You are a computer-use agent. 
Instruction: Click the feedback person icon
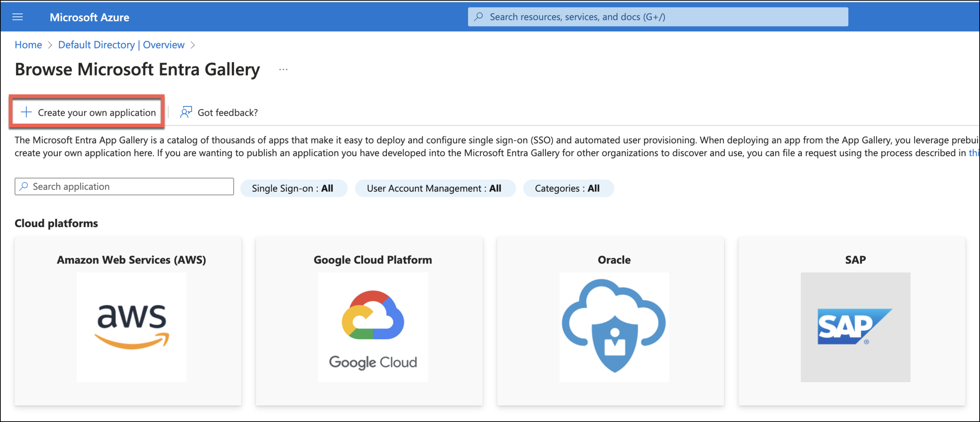click(186, 112)
